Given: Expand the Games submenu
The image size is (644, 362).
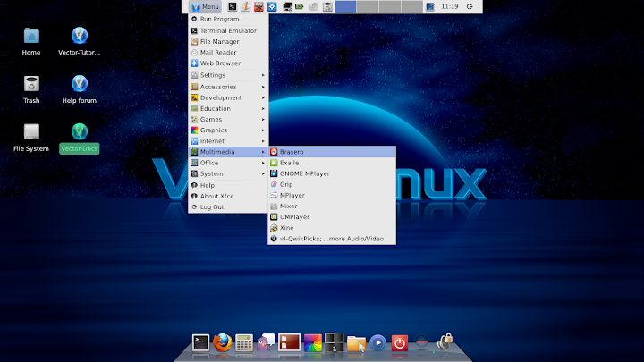Looking at the screenshot, I should click(228, 120).
